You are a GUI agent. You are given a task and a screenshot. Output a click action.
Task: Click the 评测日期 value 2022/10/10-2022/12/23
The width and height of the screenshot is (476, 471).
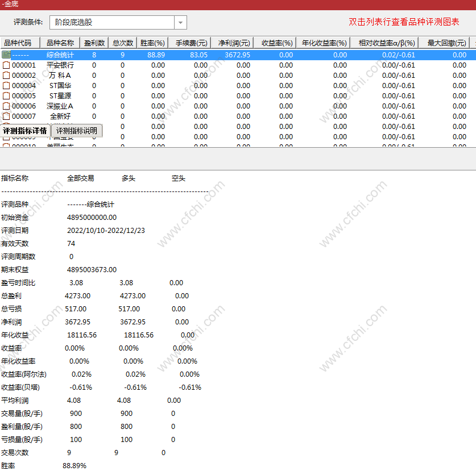[x=106, y=231]
